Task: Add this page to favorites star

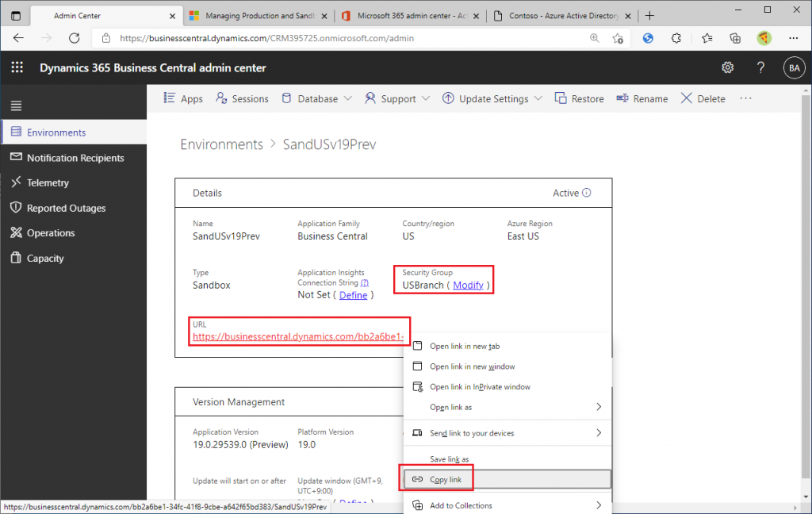Action: coord(617,38)
